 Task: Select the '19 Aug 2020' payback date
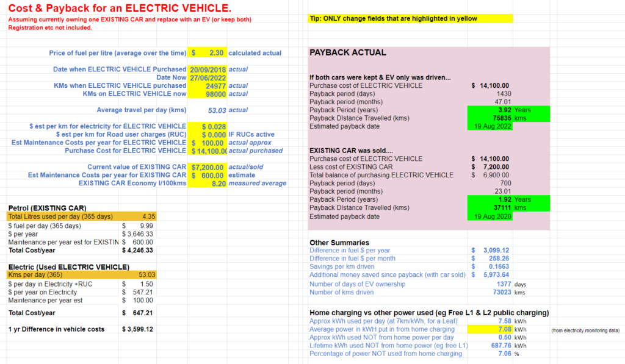click(490, 216)
